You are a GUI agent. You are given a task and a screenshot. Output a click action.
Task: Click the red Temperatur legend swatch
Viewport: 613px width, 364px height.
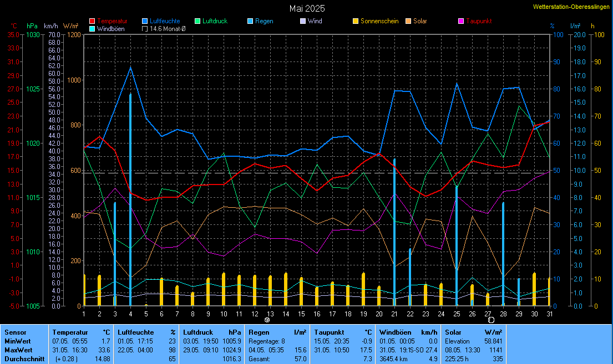(x=92, y=21)
